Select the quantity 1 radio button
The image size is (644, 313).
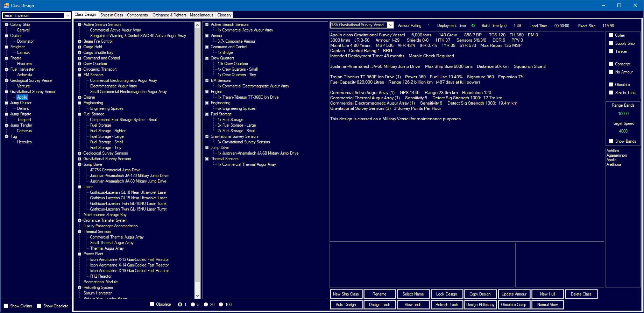click(x=180, y=305)
